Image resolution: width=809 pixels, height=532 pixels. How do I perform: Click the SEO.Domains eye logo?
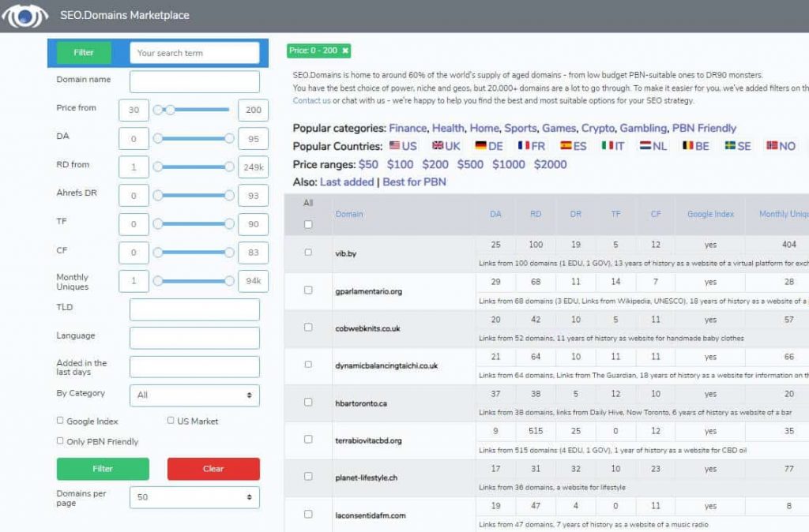tap(24, 16)
